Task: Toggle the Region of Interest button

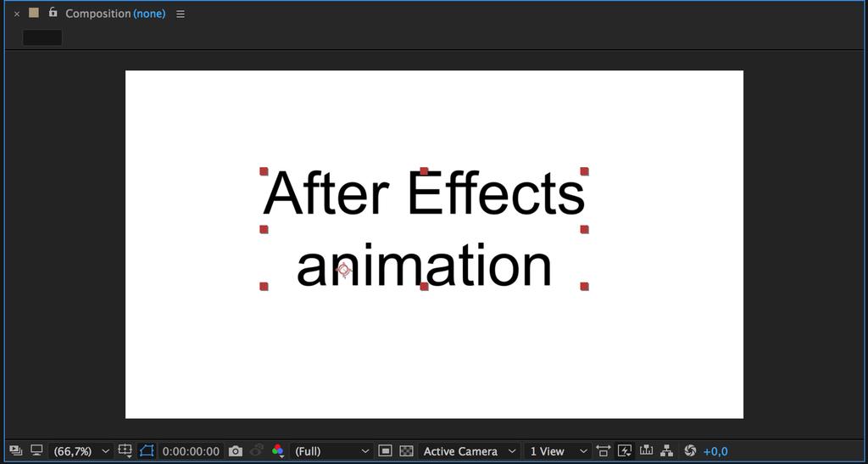Action: 386,451
